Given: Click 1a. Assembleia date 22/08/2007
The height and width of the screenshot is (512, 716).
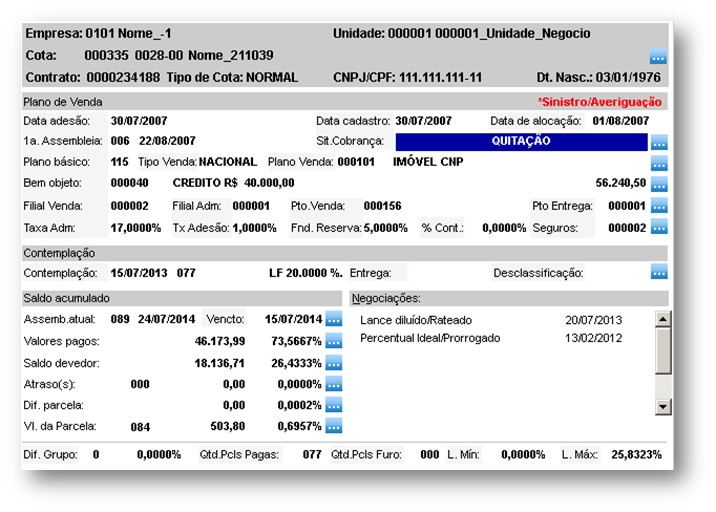Looking at the screenshot, I should (167, 141).
